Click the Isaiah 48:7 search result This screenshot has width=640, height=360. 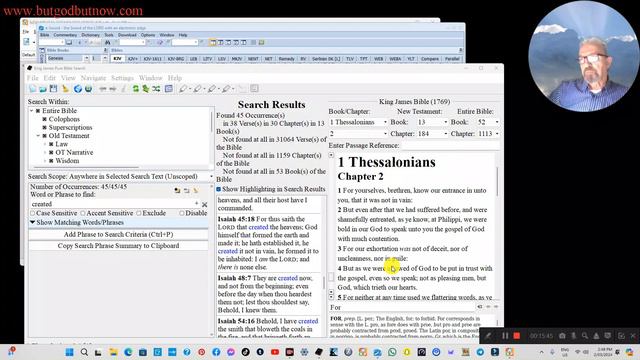pos(269,294)
